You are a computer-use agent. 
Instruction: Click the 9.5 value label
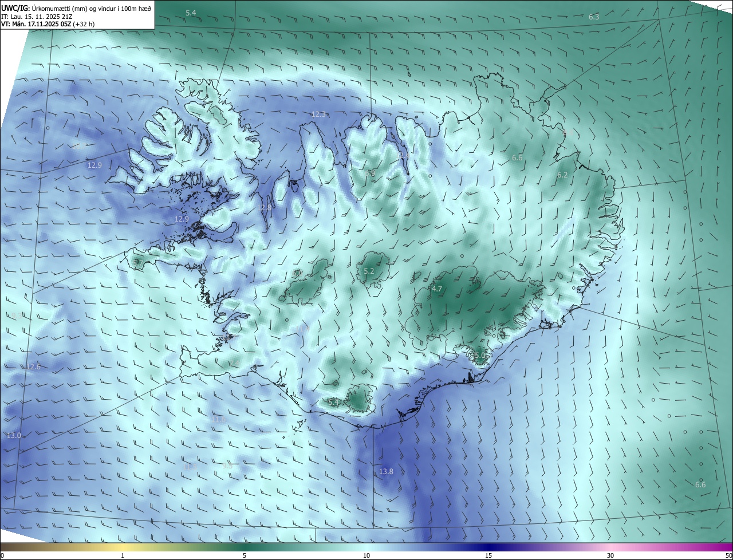(x=227, y=466)
